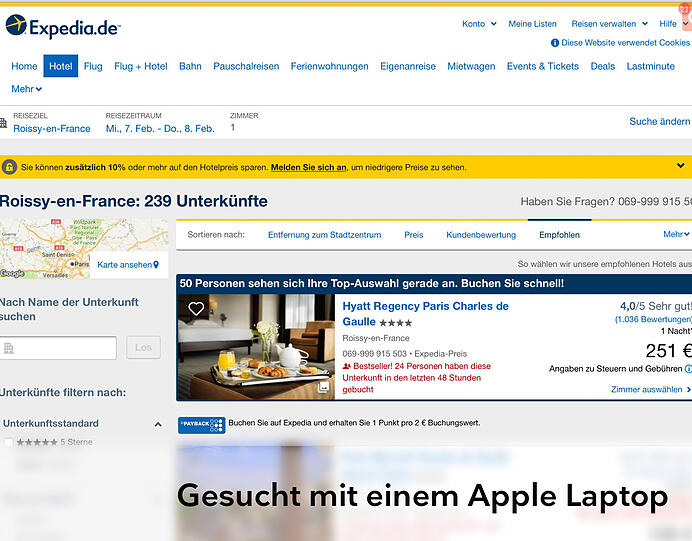Click the Roissy-en-France: 239 Unterkünfte heading
Image resolution: width=692 pixels, height=541 pixels.
click(134, 201)
